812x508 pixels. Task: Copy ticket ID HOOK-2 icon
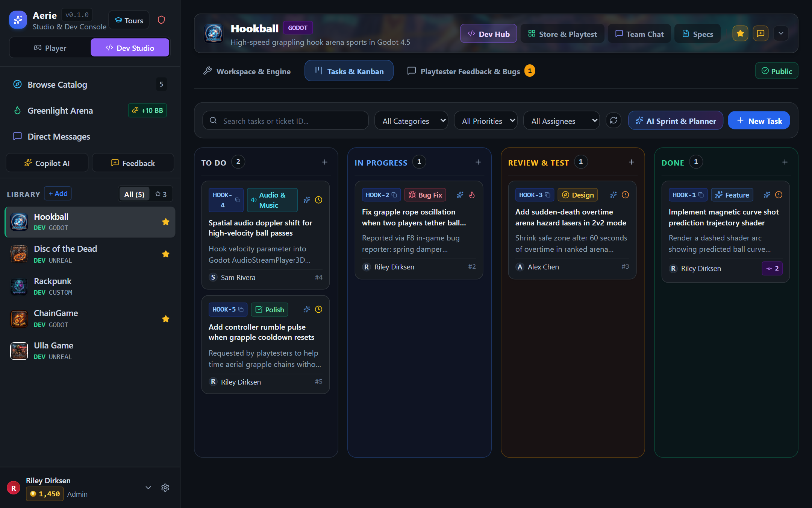[394, 195]
